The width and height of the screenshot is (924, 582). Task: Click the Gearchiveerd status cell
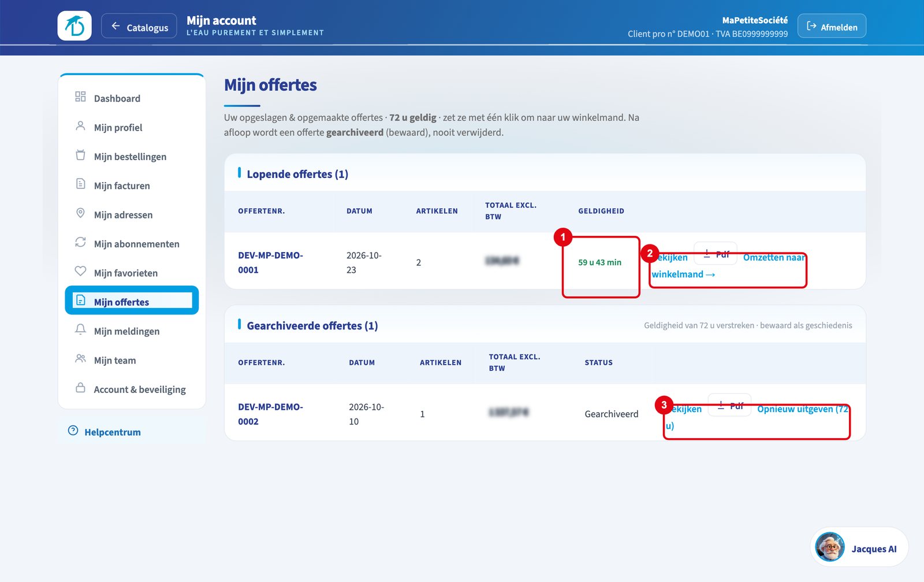pyautogui.click(x=612, y=414)
